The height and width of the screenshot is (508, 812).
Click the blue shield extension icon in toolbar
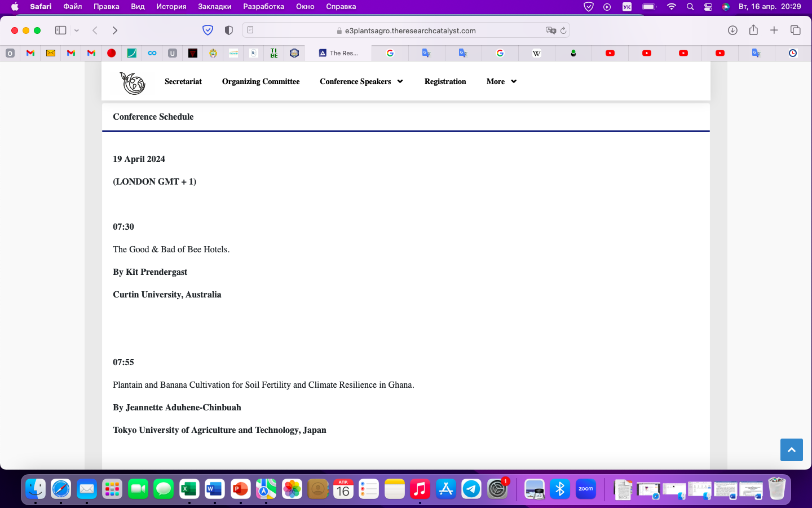pyautogui.click(x=208, y=30)
